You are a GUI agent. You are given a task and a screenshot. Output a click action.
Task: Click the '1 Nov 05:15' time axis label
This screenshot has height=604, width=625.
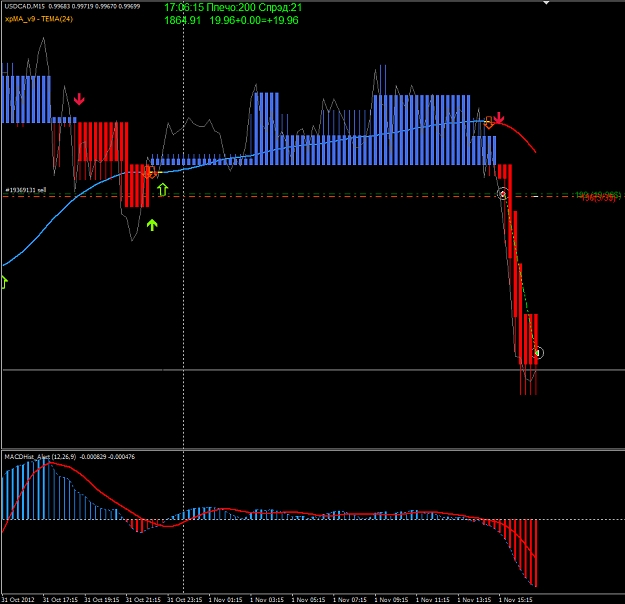(x=308, y=600)
